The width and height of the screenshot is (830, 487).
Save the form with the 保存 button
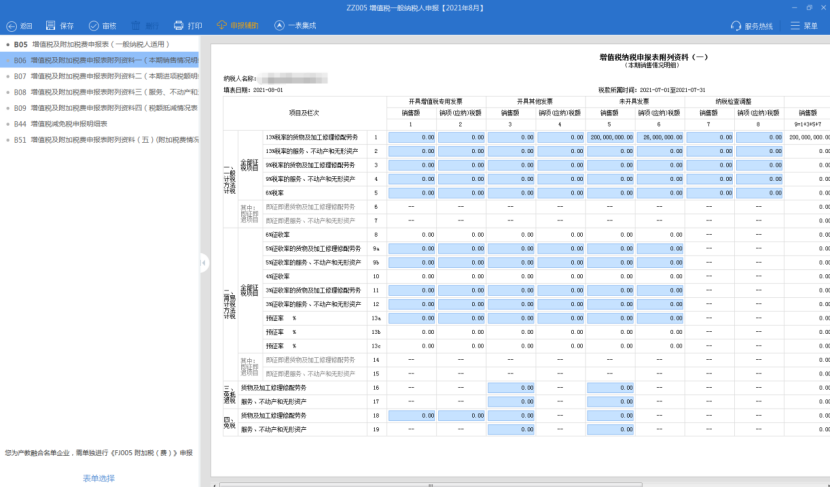tap(59, 25)
